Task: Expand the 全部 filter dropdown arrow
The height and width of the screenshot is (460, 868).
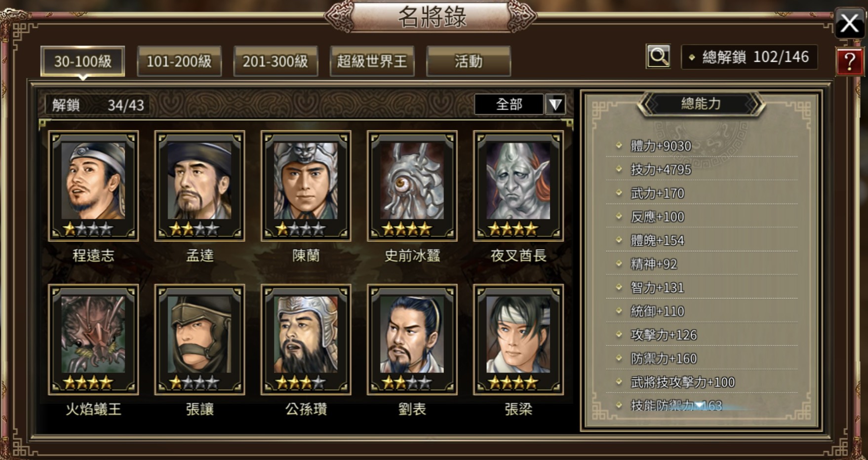Action: (555, 104)
